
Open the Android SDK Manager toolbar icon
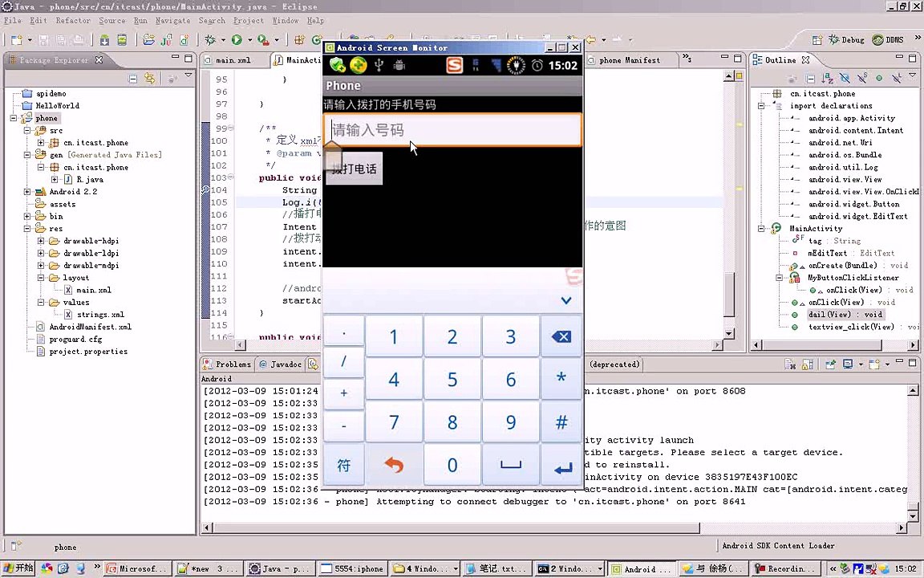[104, 40]
